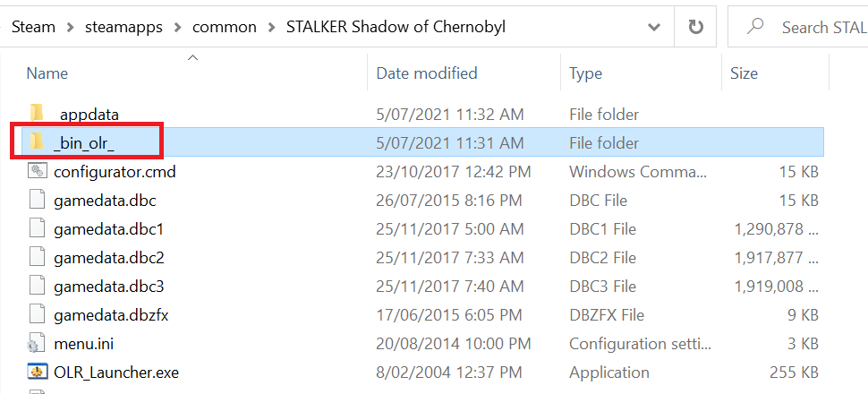Click the configurator.cmd gear file icon
This screenshot has width=868, height=394.
[38, 171]
